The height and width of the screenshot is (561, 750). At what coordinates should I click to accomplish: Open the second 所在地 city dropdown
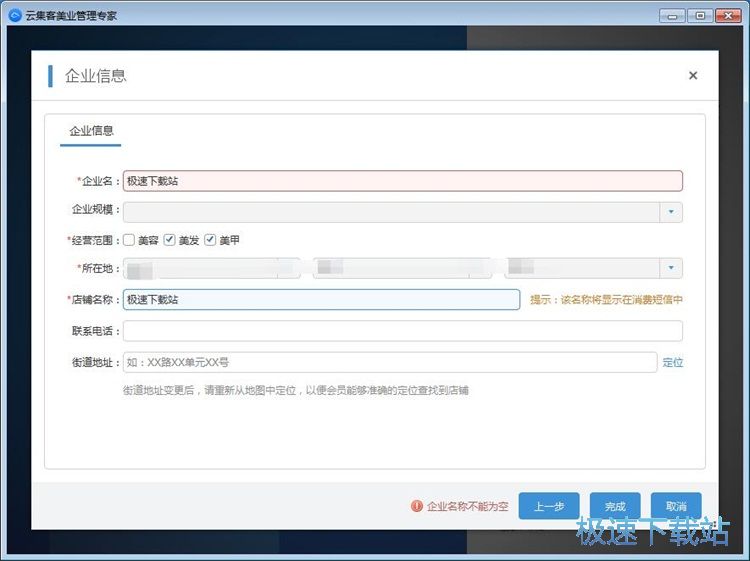coord(402,268)
